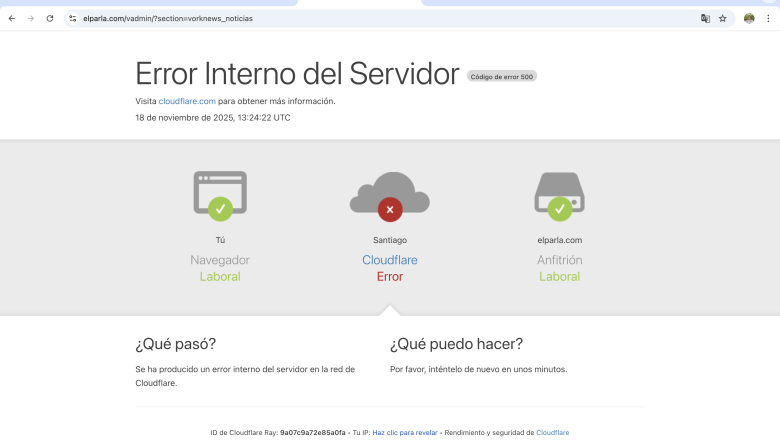Viewport: 780px width, 440px height.
Task: Click green Laboral status under Anfitrión
Action: (x=560, y=277)
